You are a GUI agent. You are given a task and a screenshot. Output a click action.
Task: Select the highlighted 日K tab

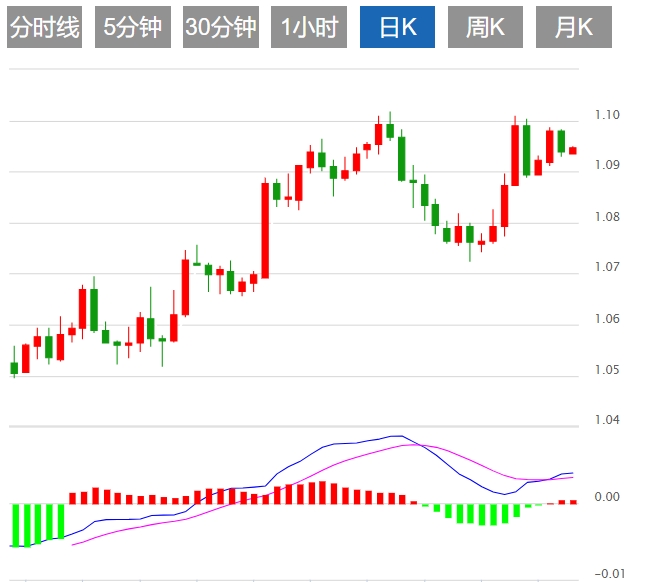(397, 28)
